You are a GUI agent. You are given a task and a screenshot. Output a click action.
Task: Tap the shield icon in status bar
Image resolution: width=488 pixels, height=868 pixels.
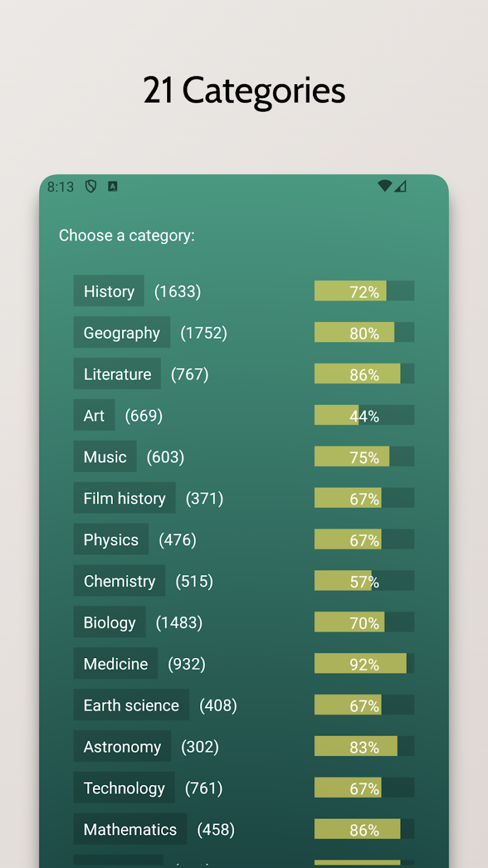coord(91,187)
